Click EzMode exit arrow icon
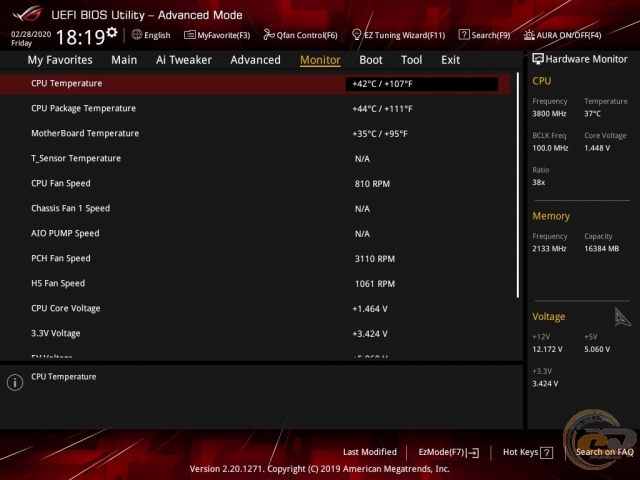Screen dimensions: 640x480 (x=473, y=452)
